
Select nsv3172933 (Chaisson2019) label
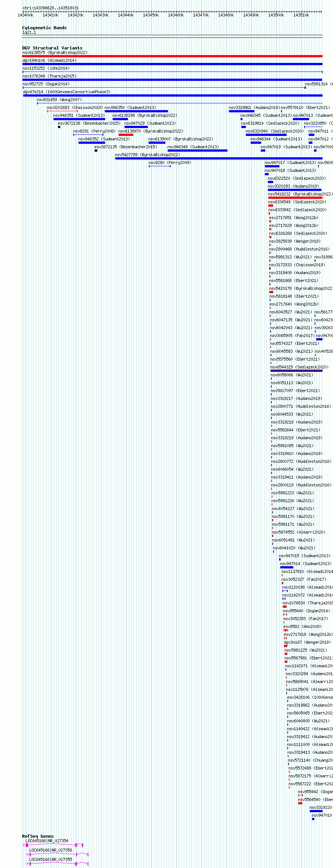[297, 265]
